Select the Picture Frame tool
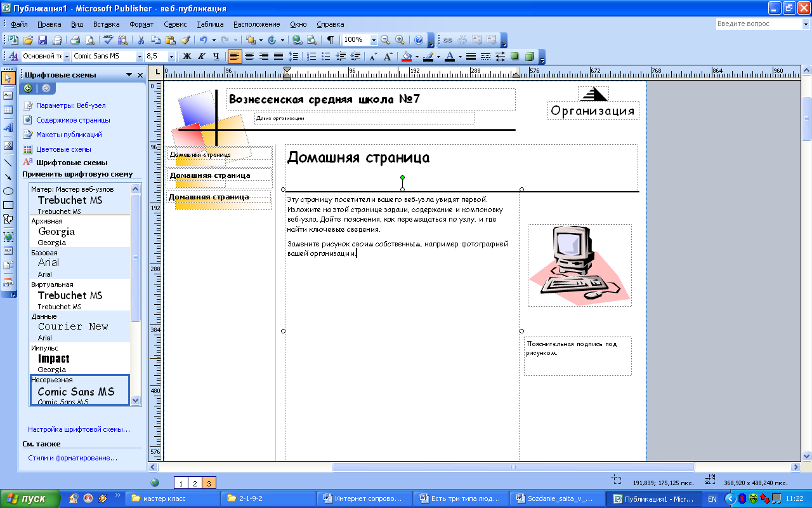Image resolution: width=812 pixels, height=508 pixels. [x=8, y=145]
